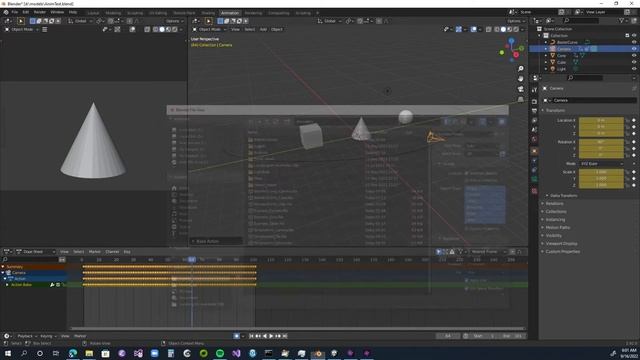Switch to the Rendering workspace tab

pyautogui.click(x=253, y=13)
